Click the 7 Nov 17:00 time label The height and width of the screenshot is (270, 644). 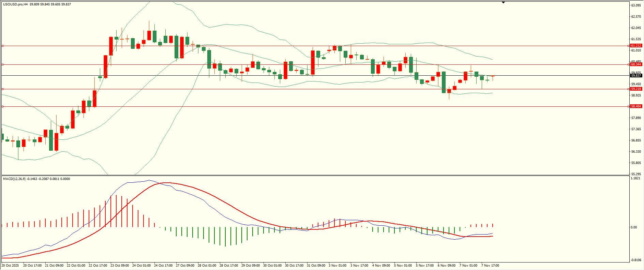click(x=490, y=266)
